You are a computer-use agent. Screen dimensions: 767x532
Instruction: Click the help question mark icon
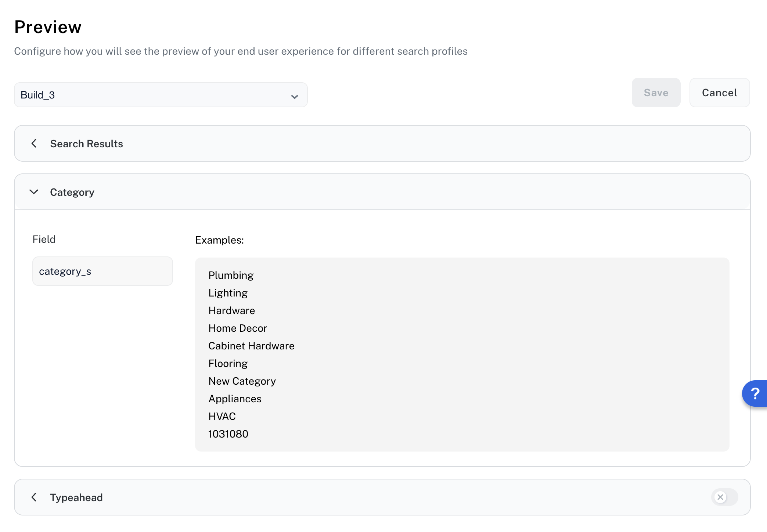coord(755,393)
